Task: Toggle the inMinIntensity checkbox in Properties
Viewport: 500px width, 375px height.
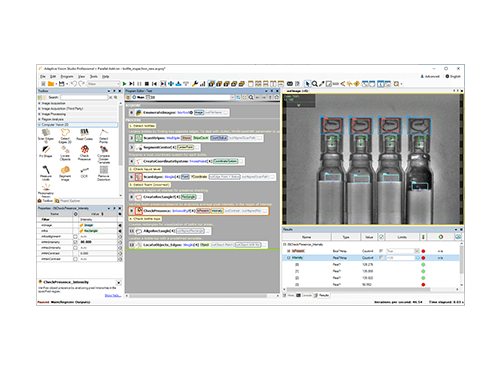Action: coord(75,242)
